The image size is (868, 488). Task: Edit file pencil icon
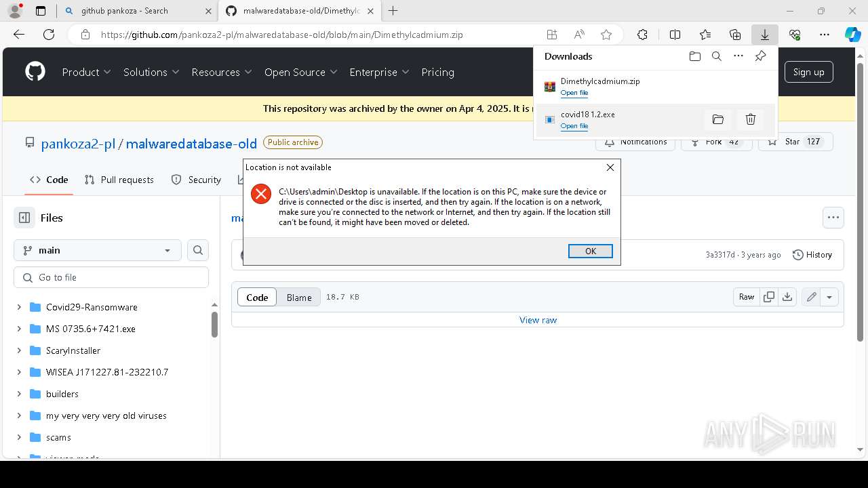coord(811,297)
